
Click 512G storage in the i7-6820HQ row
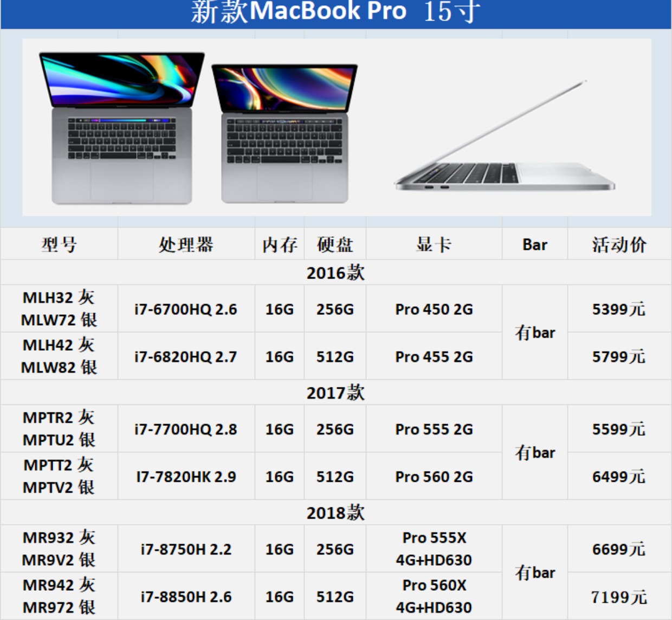(x=335, y=357)
